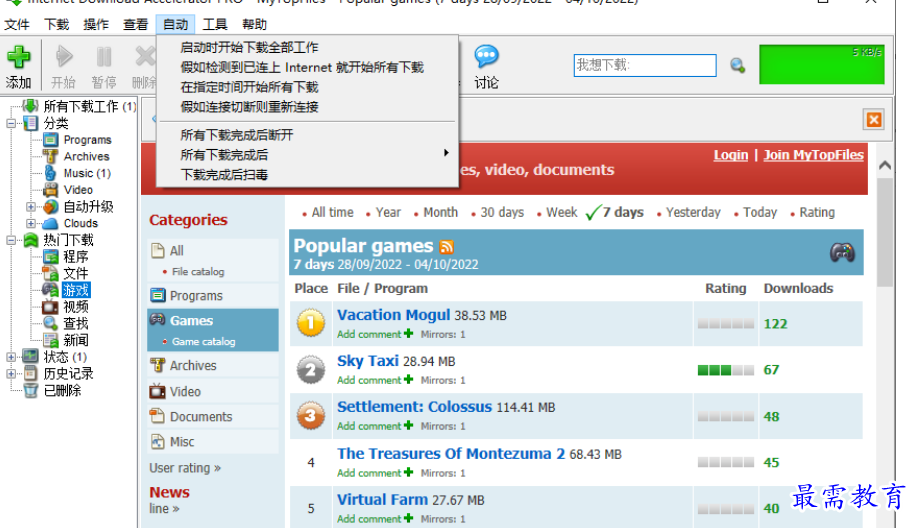
Task: Collapse the 分类 tree node
Action: click(11, 124)
